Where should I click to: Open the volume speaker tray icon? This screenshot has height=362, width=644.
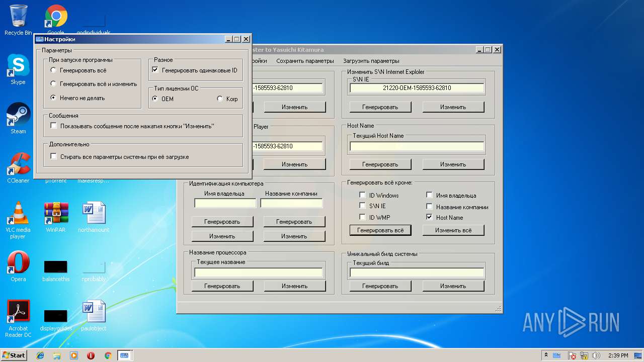tap(596, 355)
